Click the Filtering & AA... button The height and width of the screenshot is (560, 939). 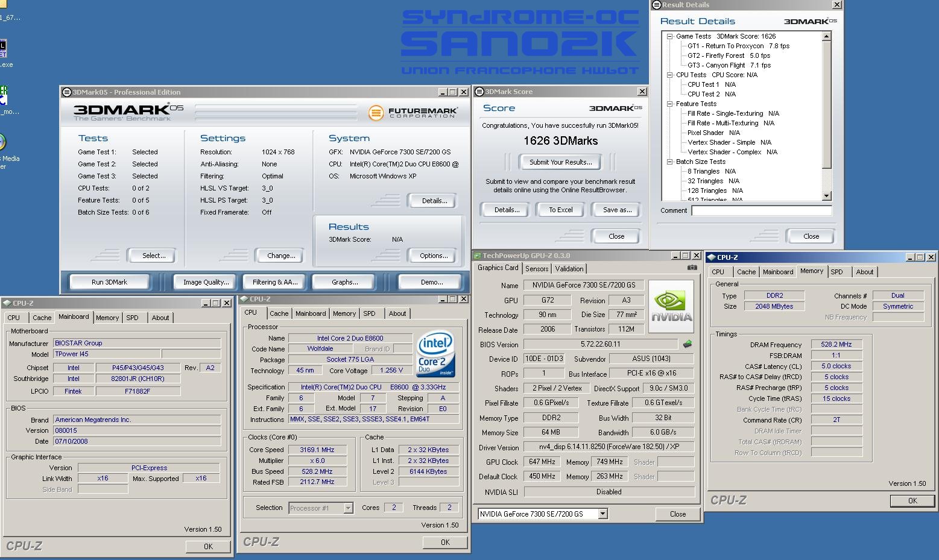(x=275, y=282)
